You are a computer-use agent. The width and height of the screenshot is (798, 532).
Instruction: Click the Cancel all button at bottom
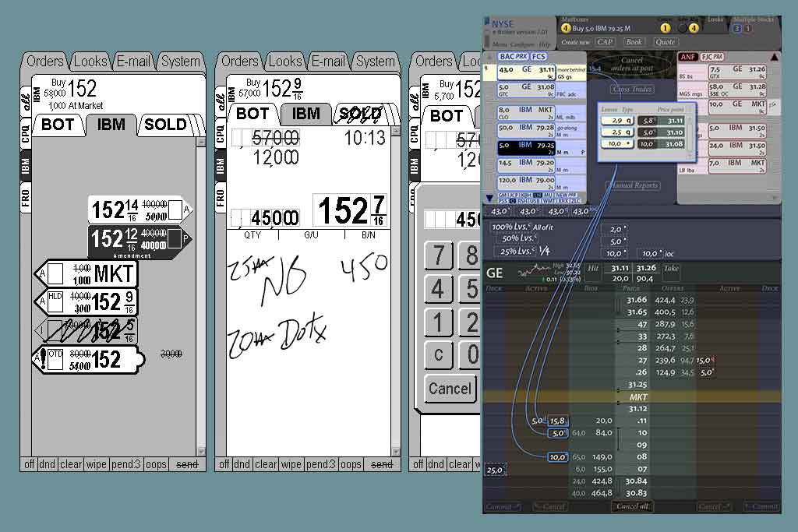pos(631,506)
